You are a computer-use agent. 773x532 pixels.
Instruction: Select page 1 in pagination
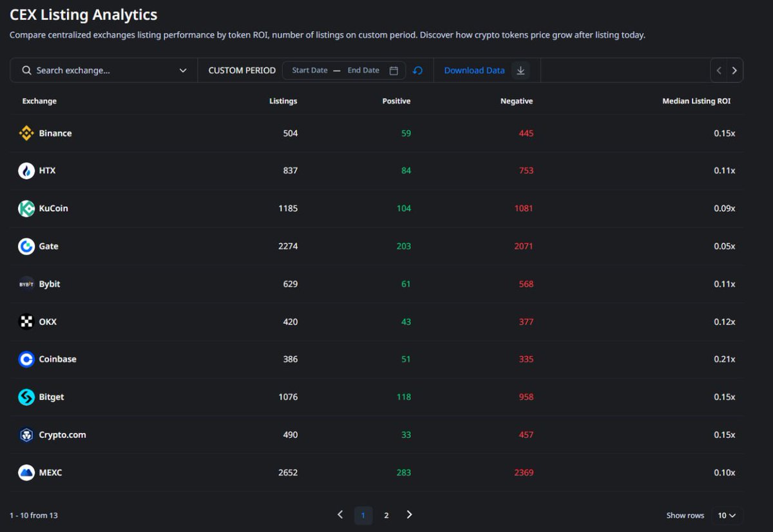click(363, 515)
